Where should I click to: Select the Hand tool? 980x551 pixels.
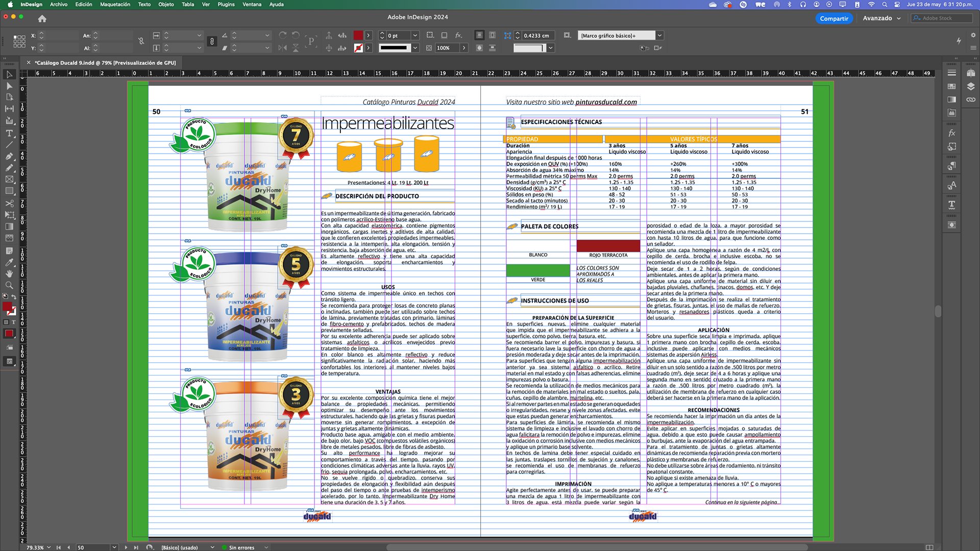pos(9,274)
